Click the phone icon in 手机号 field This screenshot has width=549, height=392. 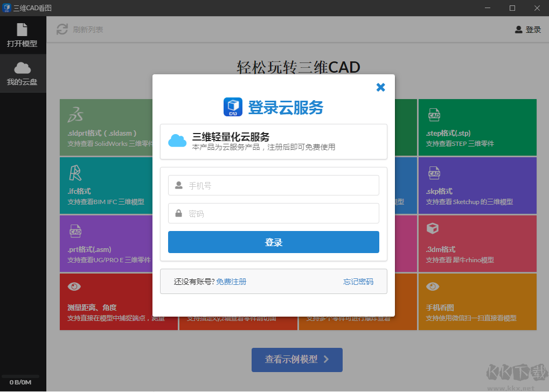(x=178, y=185)
